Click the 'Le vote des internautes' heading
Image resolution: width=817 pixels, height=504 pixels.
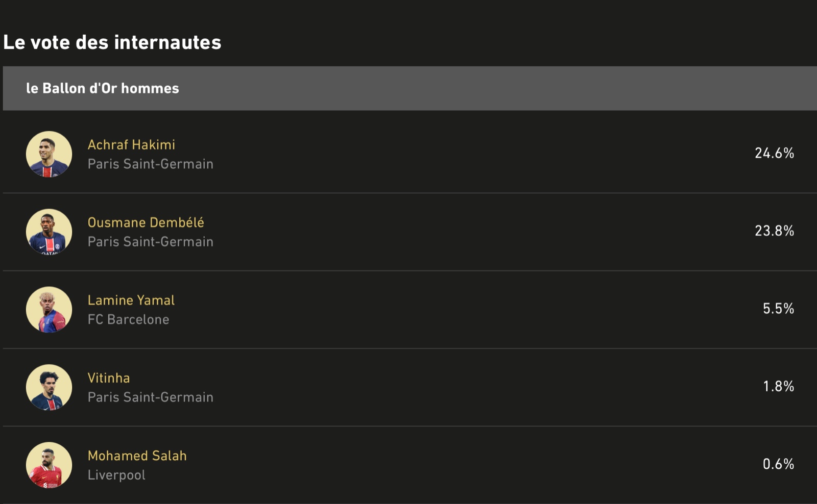(x=112, y=42)
